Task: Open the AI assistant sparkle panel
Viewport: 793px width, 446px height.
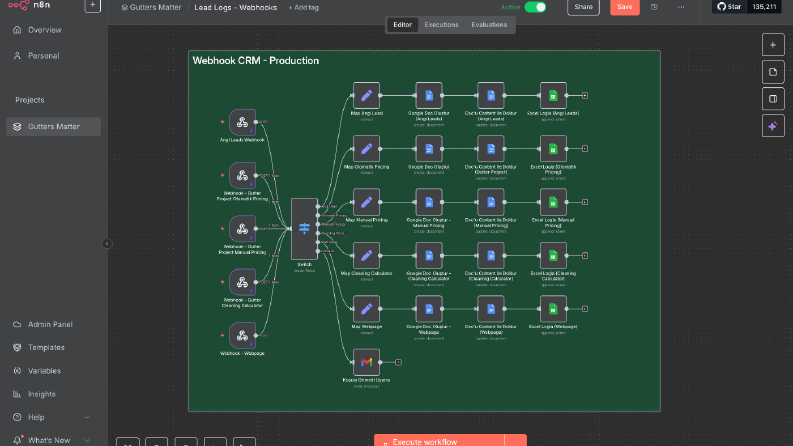Action: [773, 126]
